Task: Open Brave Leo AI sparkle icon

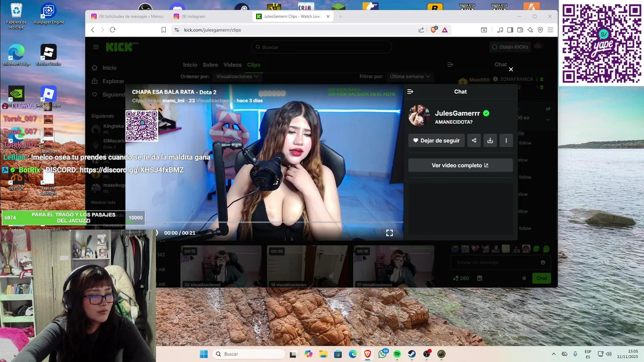Action: point(530,30)
